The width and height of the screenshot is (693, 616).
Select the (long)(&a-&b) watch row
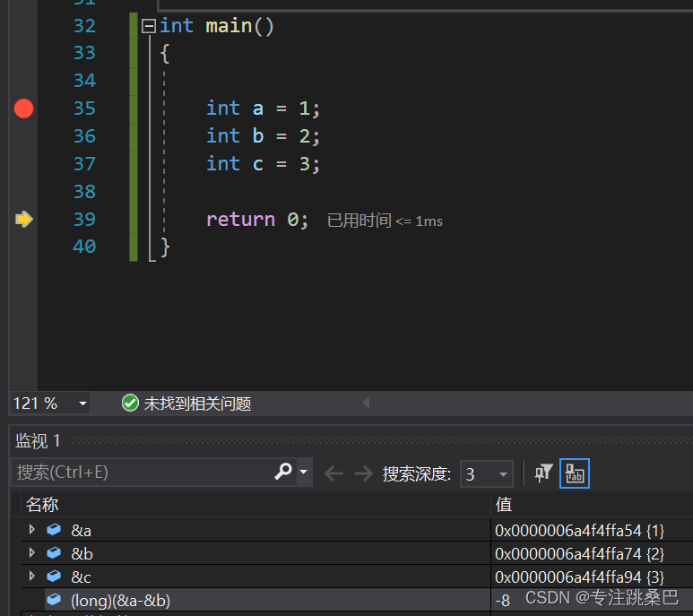click(x=121, y=600)
